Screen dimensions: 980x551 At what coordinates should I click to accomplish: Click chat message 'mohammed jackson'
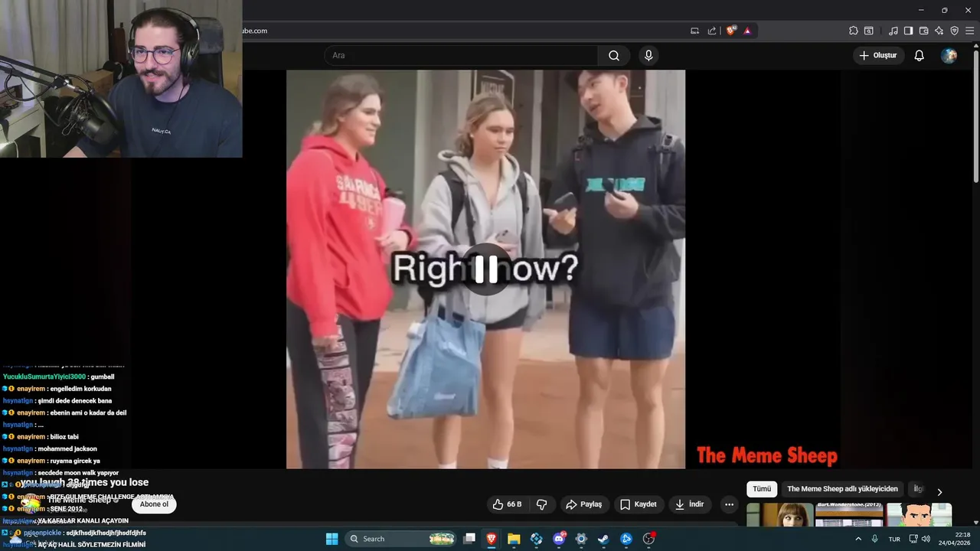tap(67, 448)
